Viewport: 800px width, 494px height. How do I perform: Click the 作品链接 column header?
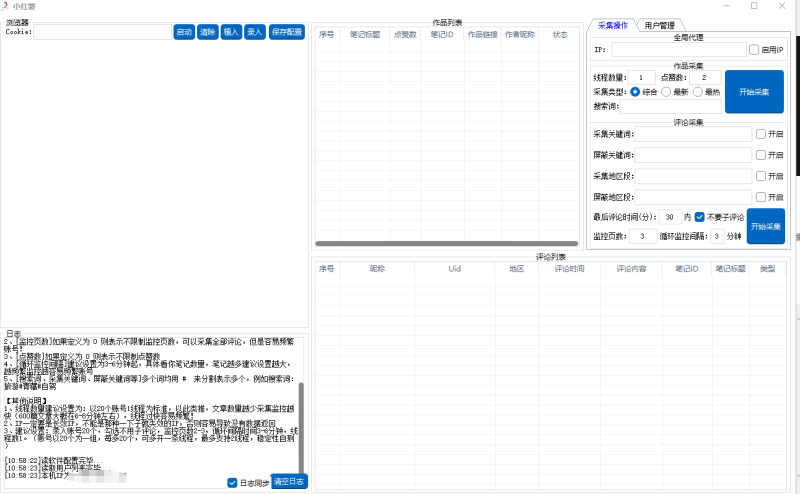point(483,35)
